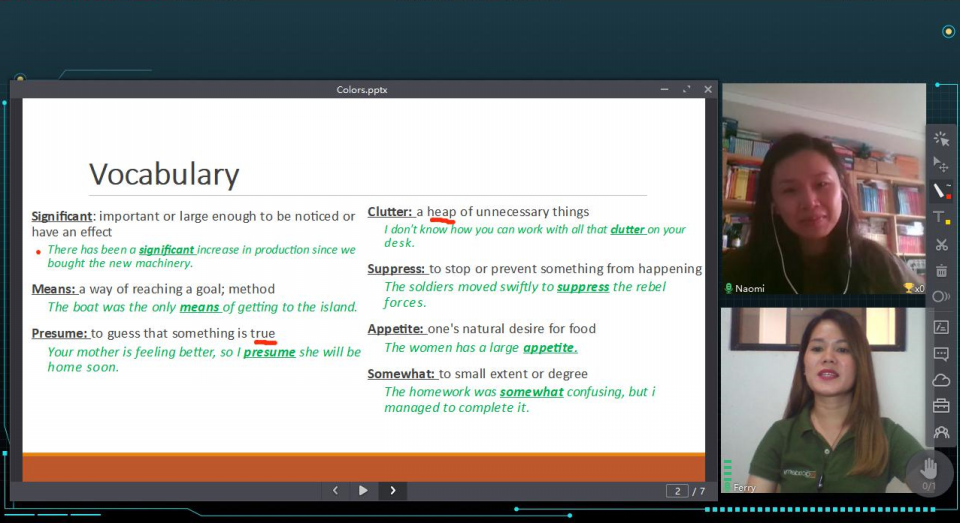
Task: Click the word 'heap' underlined in red
Action: (x=441, y=212)
